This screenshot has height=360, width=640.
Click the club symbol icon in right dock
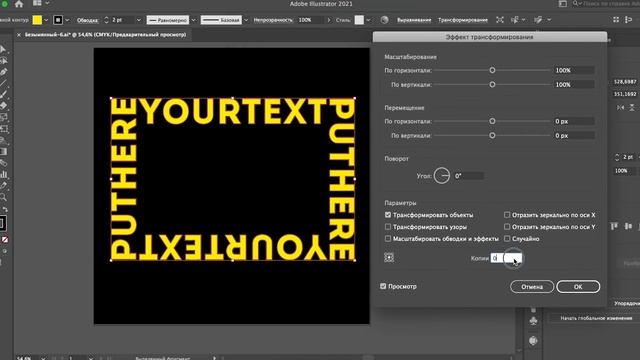point(533,321)
